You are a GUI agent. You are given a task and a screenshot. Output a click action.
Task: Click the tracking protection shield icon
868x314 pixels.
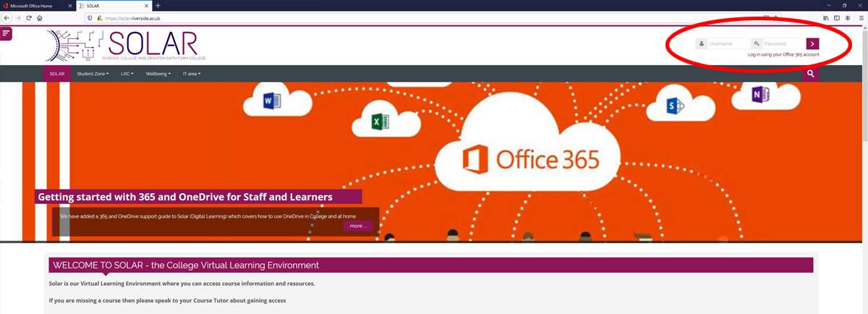pos(90,17)
